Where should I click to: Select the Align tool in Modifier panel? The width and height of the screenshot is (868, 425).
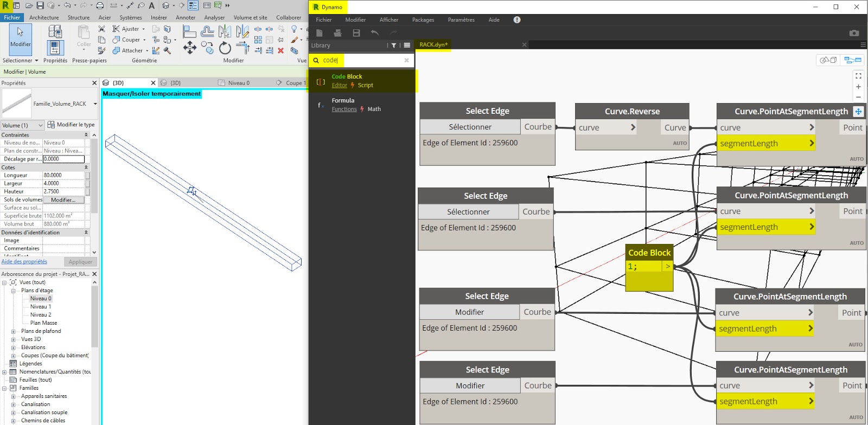[189, 32]
